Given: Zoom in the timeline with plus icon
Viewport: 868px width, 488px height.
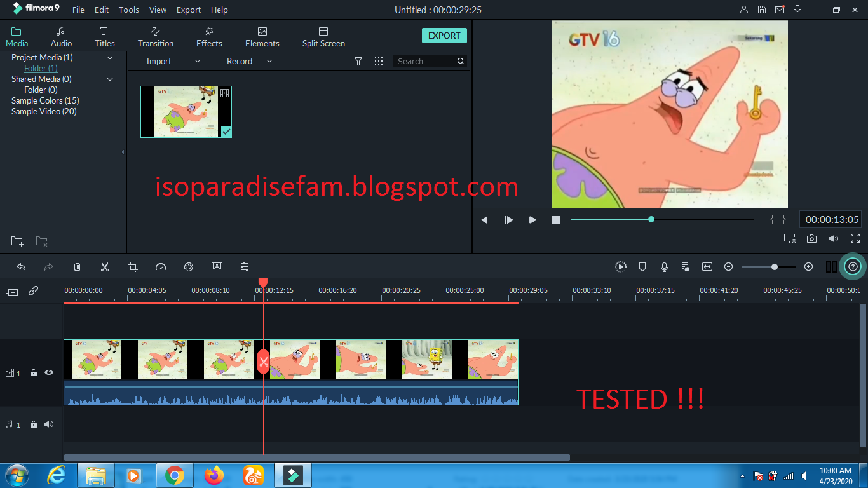Looking at the screenshot, I should pyautogui.click(x=808, y=267).
